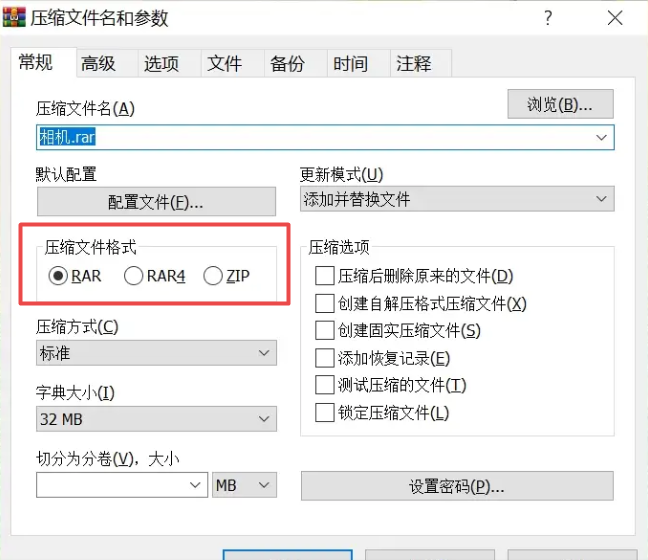Switch to the 高级 tab
648x560 pixels.
point(107,64)
